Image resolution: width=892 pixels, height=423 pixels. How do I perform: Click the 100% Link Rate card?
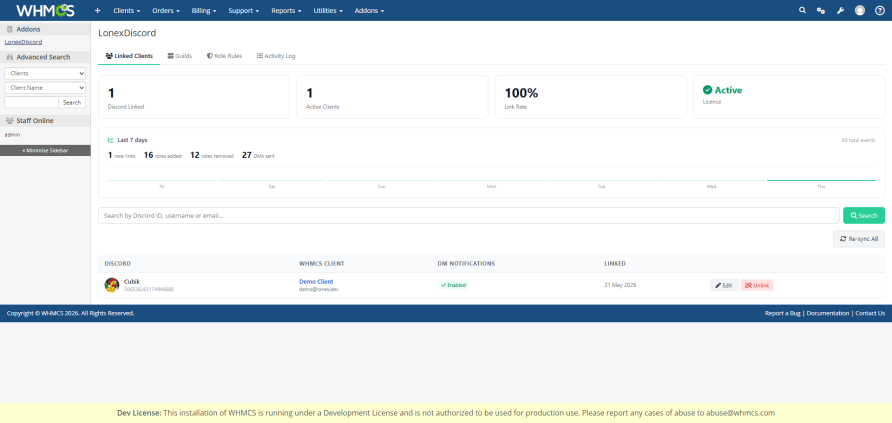click(x=590, y=97)
